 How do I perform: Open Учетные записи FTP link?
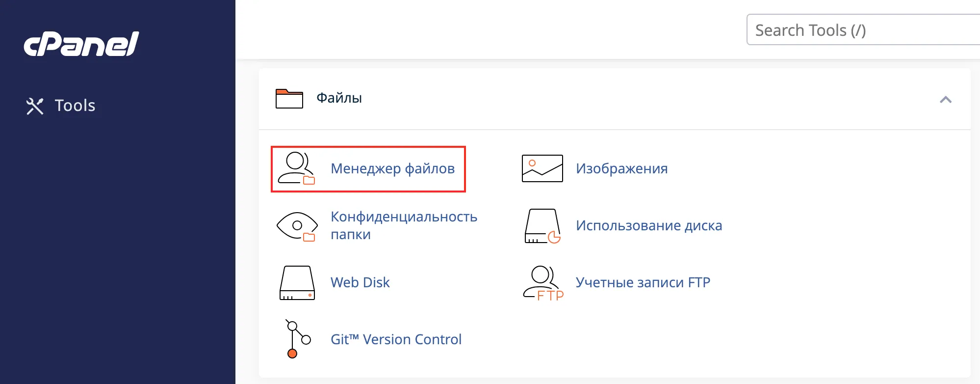643,282
